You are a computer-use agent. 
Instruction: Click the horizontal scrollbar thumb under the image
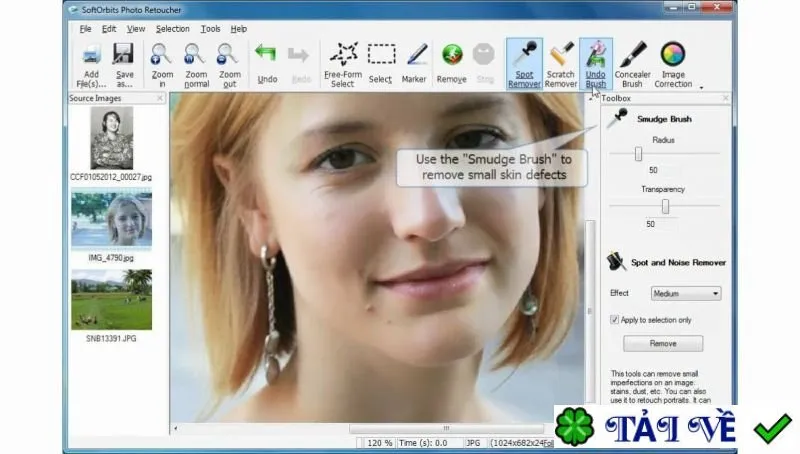(x=446, y=428)
